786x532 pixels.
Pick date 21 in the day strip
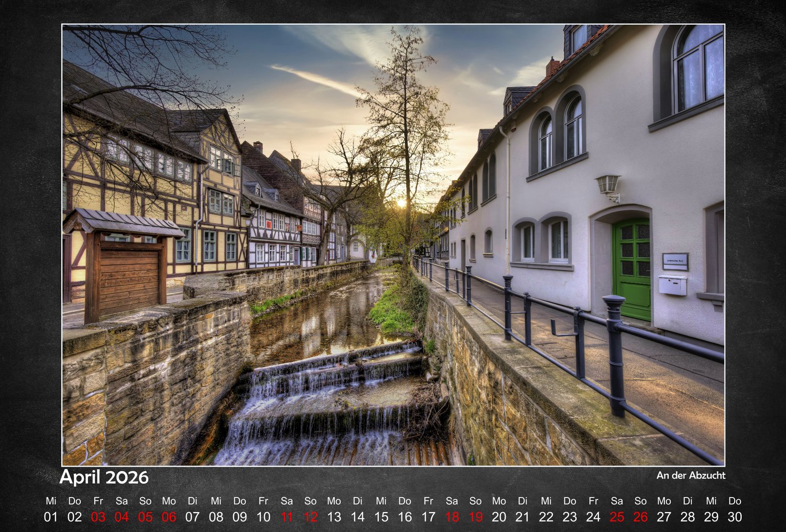(522, 517)
